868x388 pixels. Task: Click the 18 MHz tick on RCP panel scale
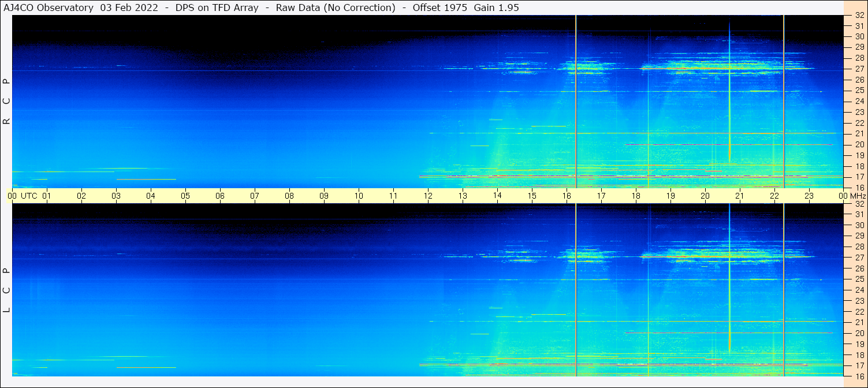(x=859, y=166)
